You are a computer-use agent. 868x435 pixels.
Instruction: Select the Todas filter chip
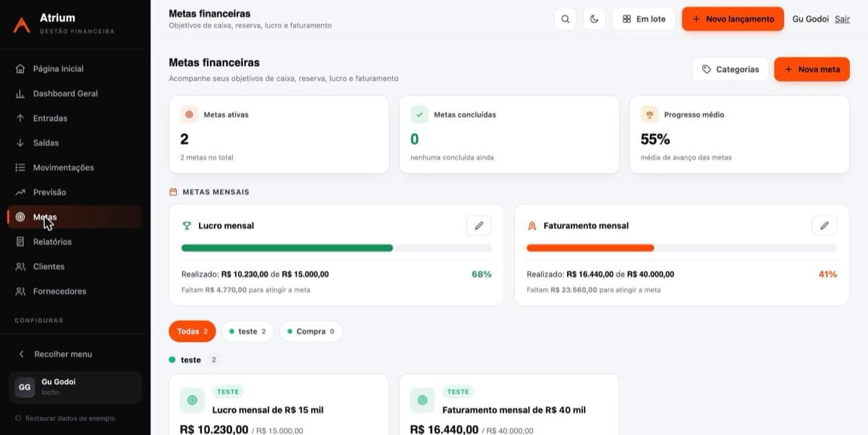click(x=192, y=331)
